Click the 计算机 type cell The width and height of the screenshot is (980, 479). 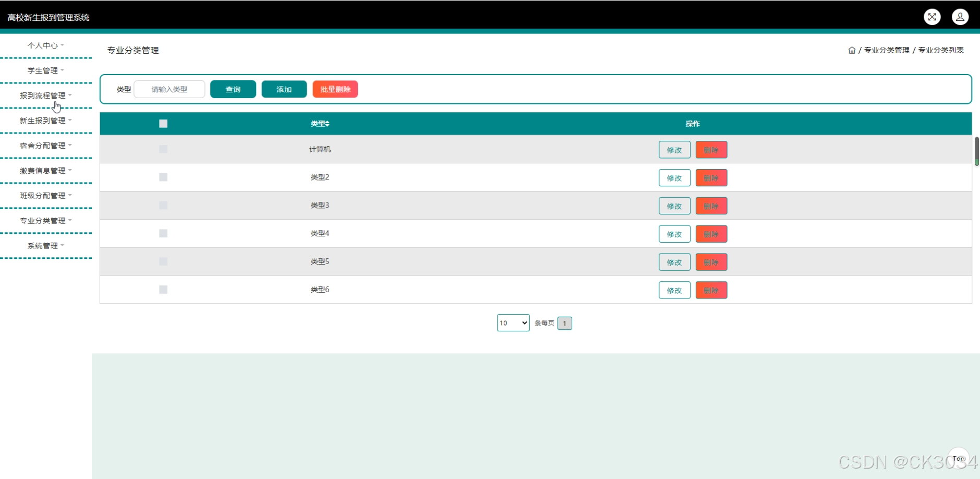(x=320, y=149)
